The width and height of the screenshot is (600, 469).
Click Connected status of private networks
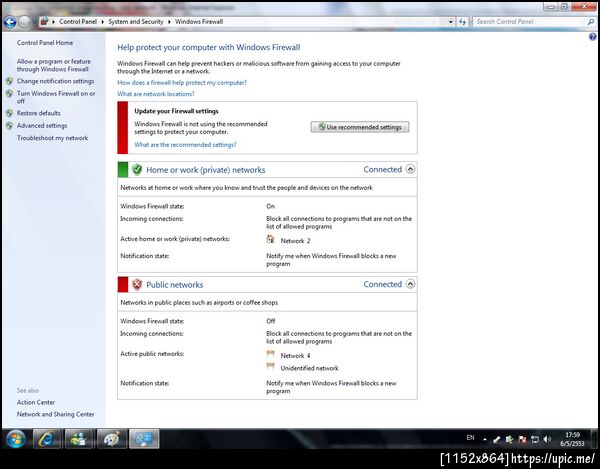[x=383, y=169]
